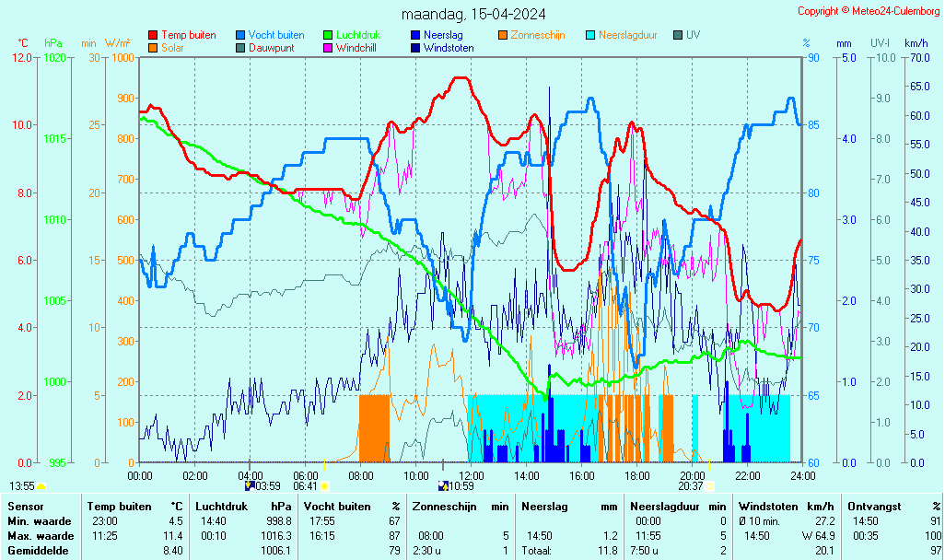
Task: Click the sun icon next to 13:55
Action: point(41,485)
